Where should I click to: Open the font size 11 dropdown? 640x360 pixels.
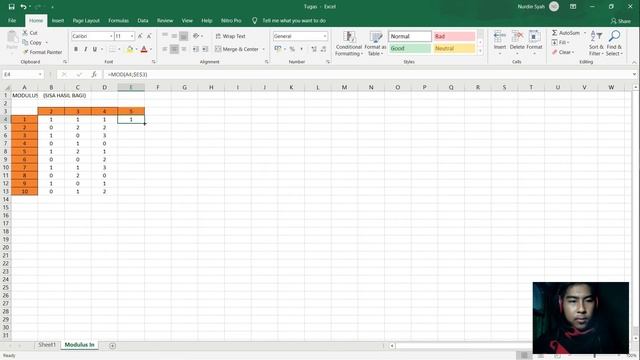point(132,36)
